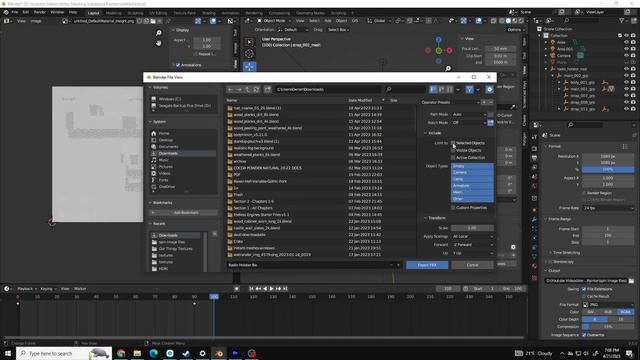This screenshot has width=640, height=360.
Task: Create a new folder in file browser
Action: pos(267,89)
